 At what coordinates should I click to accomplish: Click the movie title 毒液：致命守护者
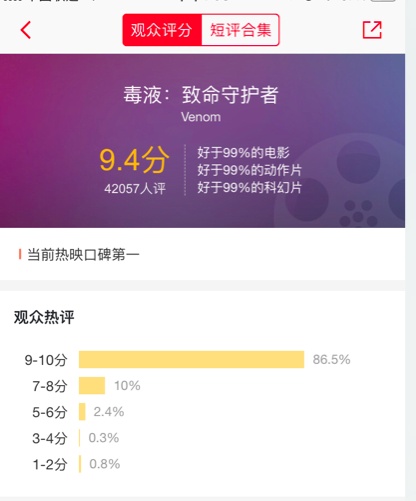[201, 95]
